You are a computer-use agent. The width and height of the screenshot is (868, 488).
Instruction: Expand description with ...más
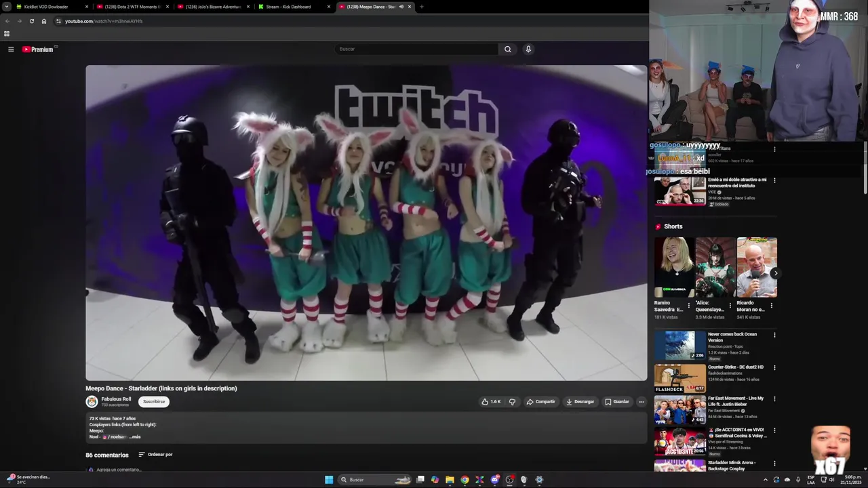tap(134, 436)
